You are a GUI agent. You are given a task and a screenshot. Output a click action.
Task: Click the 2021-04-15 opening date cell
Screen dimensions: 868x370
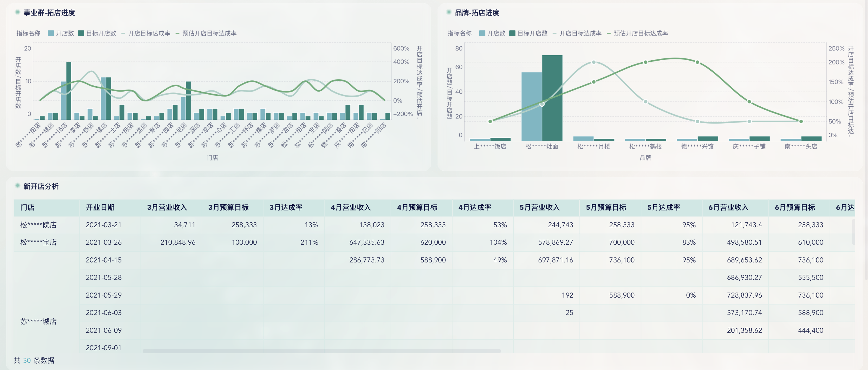(x=103, y=260)
